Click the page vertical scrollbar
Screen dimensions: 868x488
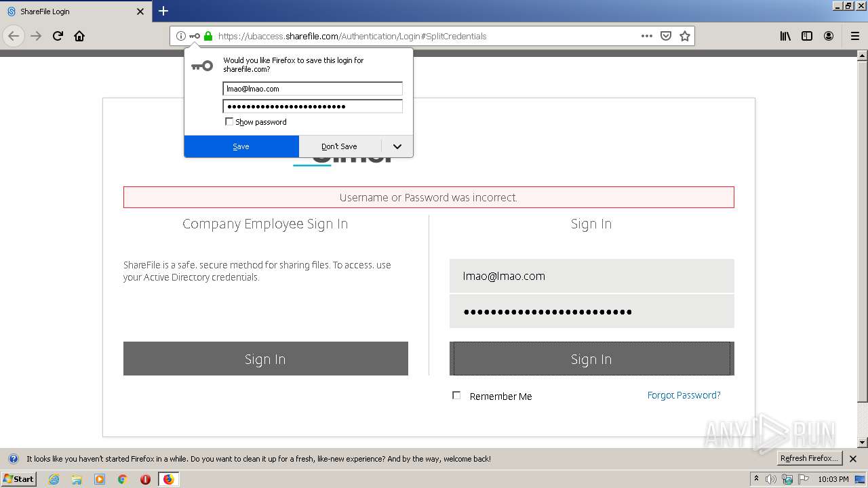(x=863, y=249)
